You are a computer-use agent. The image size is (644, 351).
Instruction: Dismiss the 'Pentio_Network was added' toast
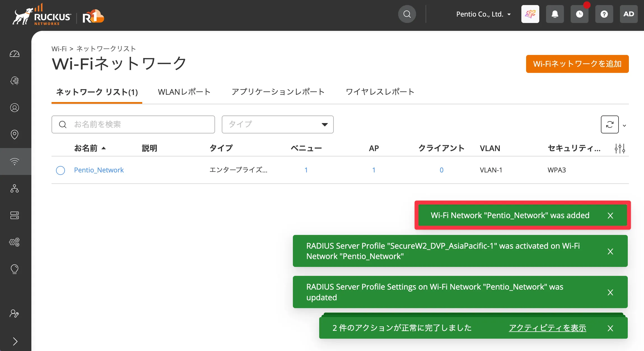[610, 215]
